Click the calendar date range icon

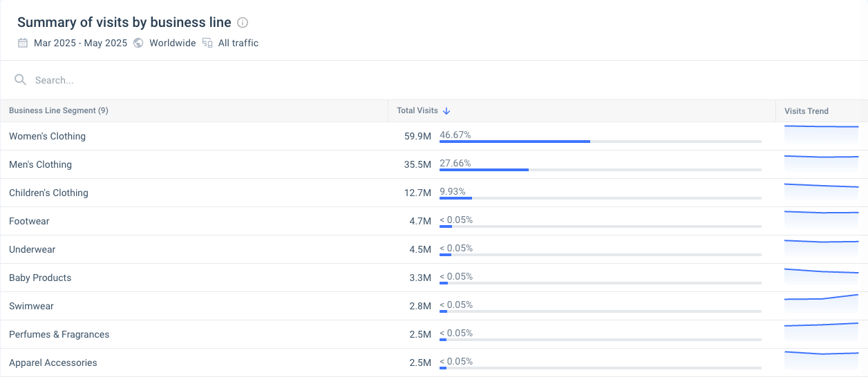point(23,43)
